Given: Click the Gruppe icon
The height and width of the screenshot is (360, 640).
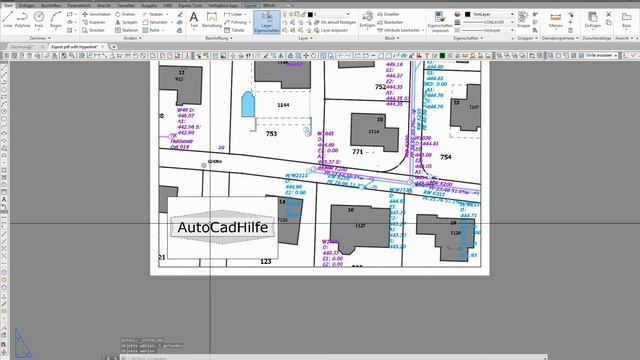Looking at the screenshot, I should pyautogui.click(x=523, y=19).
